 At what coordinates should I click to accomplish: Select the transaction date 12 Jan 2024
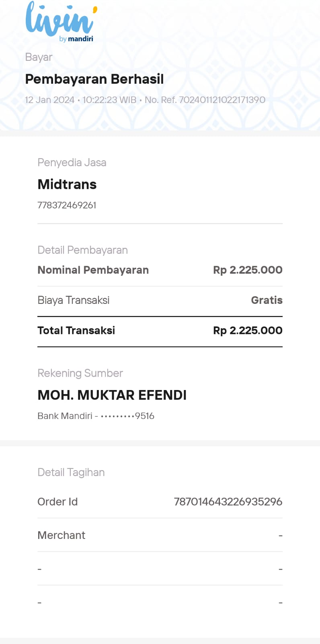(49, 100)
